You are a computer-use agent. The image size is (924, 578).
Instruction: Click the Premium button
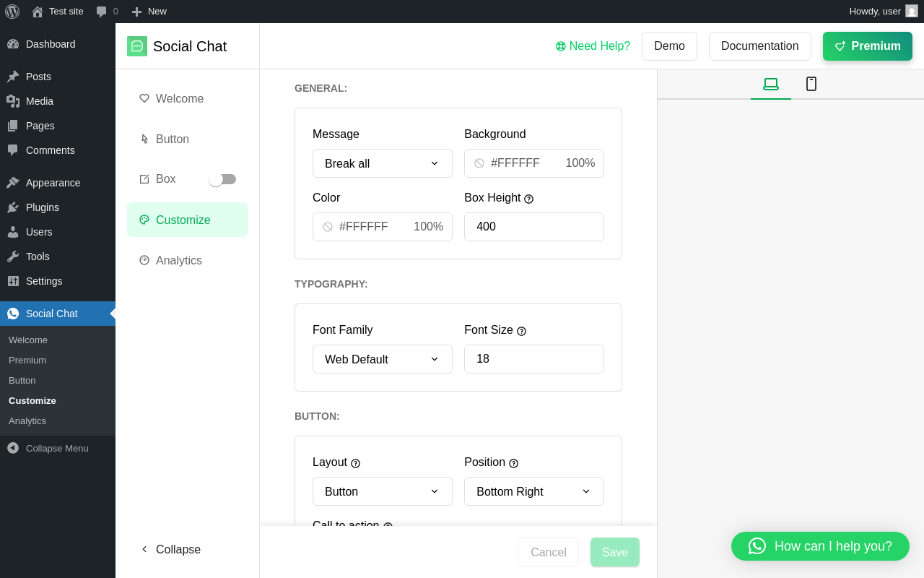(x=867, y=46)
